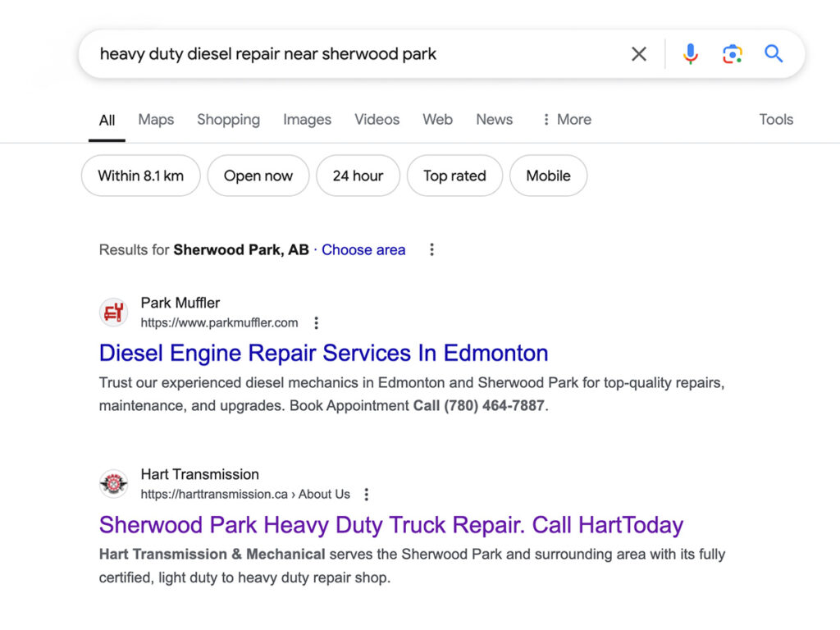
Task: Select the Within 8.1 km distance filter
Action: pos(139,176)
